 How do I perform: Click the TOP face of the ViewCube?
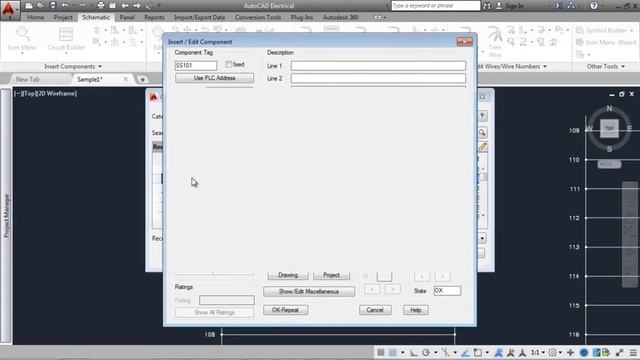[x=609, y=129]
